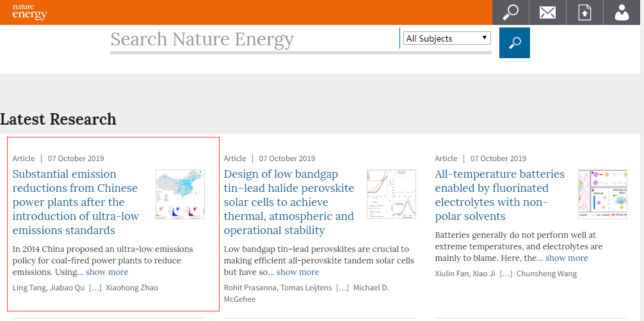Viewport: 644px width, 321px height.
Task: Click the submit manuscript upload icon
Action: coord(584,13)
